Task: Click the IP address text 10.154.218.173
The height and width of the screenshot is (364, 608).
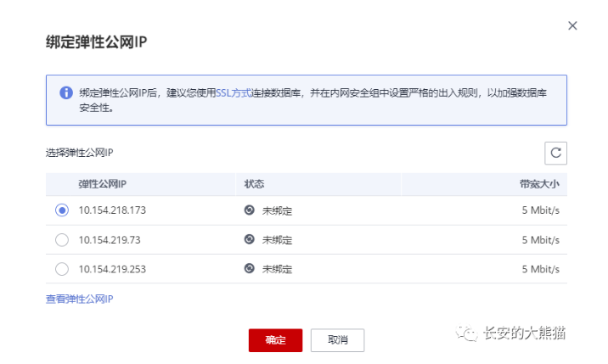Action: coord(112,210)
